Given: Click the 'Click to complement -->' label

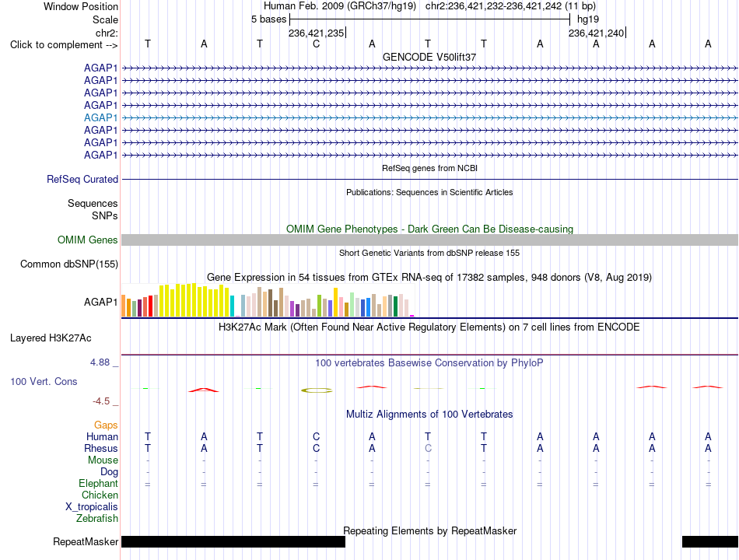Looking at the screenshot, I should 64,45.
